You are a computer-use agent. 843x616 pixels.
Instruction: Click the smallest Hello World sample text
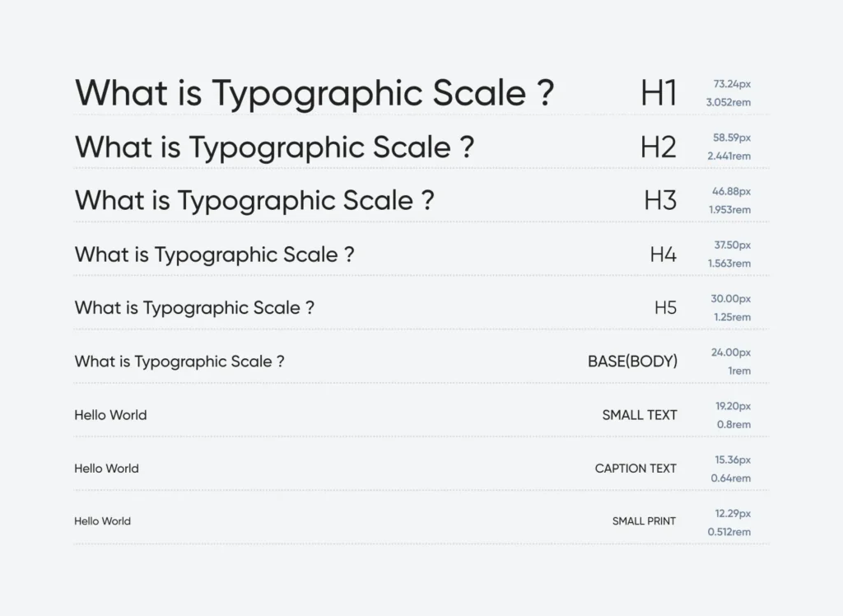point(102,520)
